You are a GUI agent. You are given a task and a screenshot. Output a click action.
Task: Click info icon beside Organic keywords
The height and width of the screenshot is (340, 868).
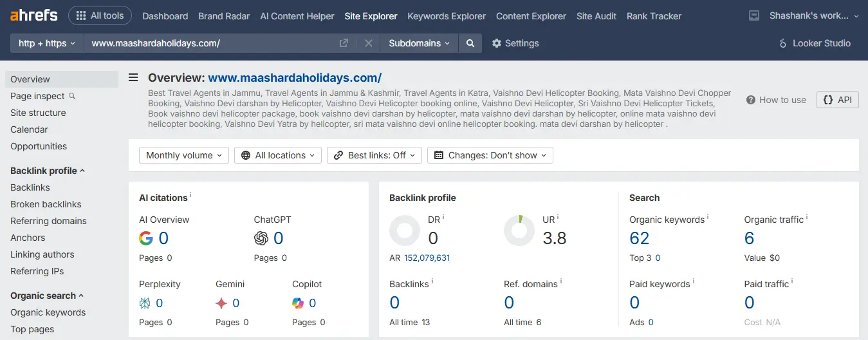[708, 217]
